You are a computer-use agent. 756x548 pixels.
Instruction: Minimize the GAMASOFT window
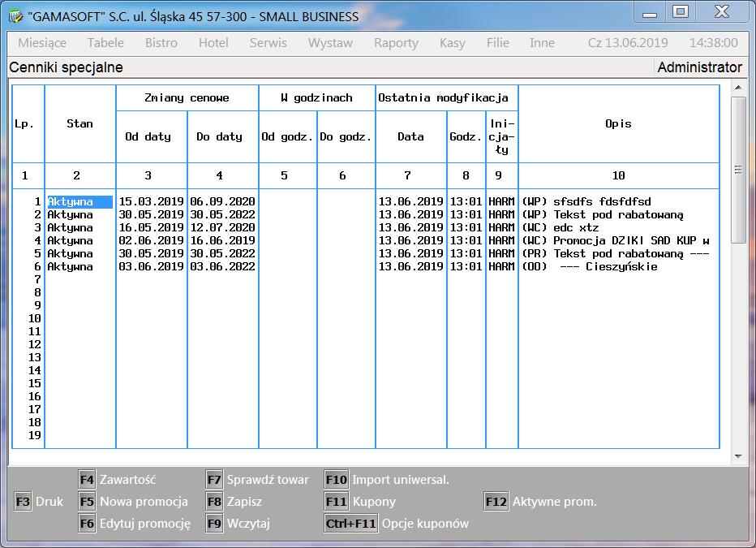650,13
